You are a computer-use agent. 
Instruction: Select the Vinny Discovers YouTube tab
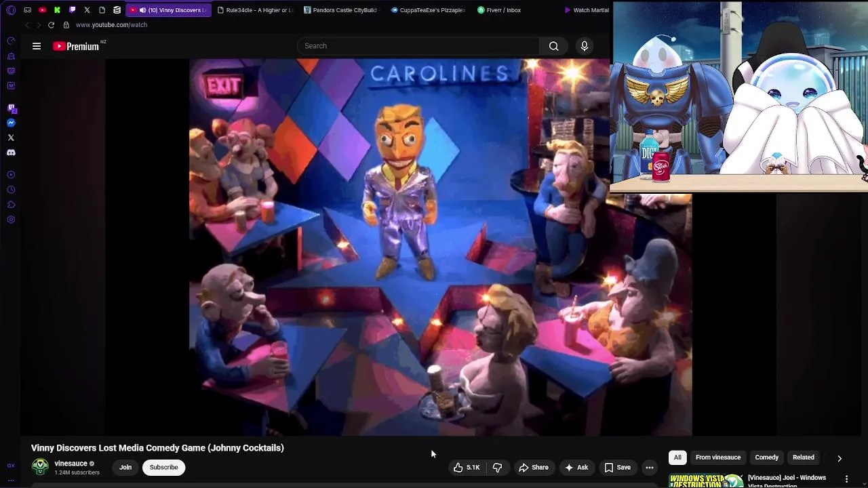(168, 10)
